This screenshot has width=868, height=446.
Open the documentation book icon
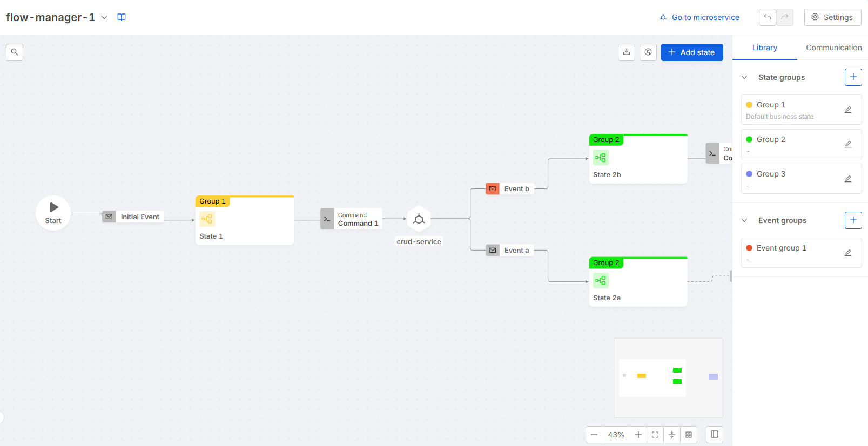[122, 17]
